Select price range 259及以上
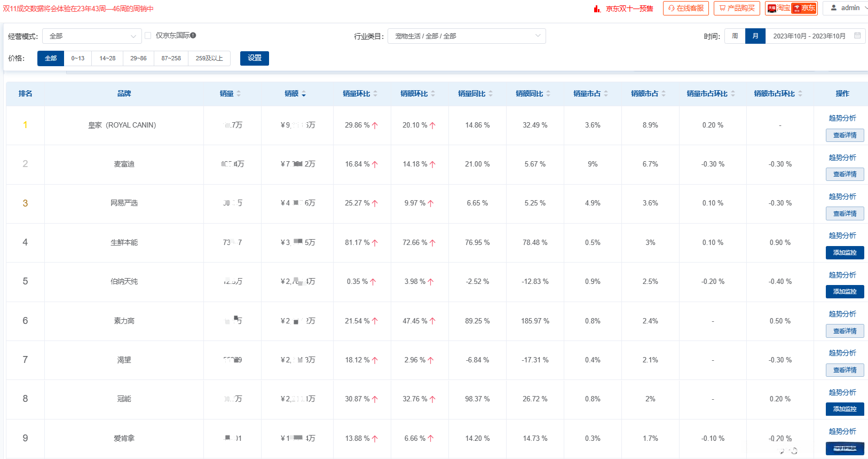This screenshot has height=459, width=868. [209, 58]
